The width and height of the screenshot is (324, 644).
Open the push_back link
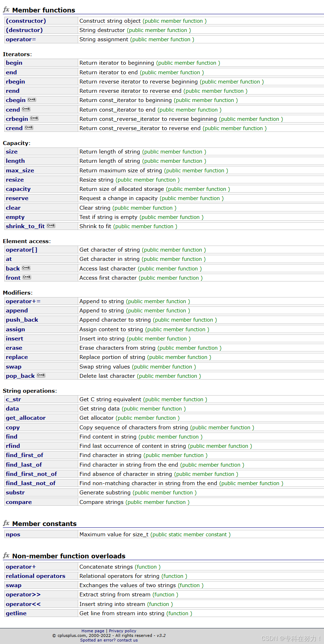[x=22, y=320]
